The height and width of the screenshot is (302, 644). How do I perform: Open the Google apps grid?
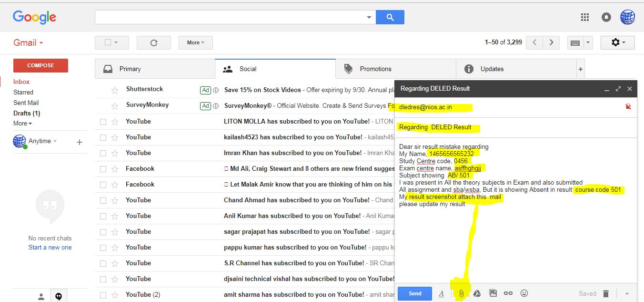tap(585, 17)
